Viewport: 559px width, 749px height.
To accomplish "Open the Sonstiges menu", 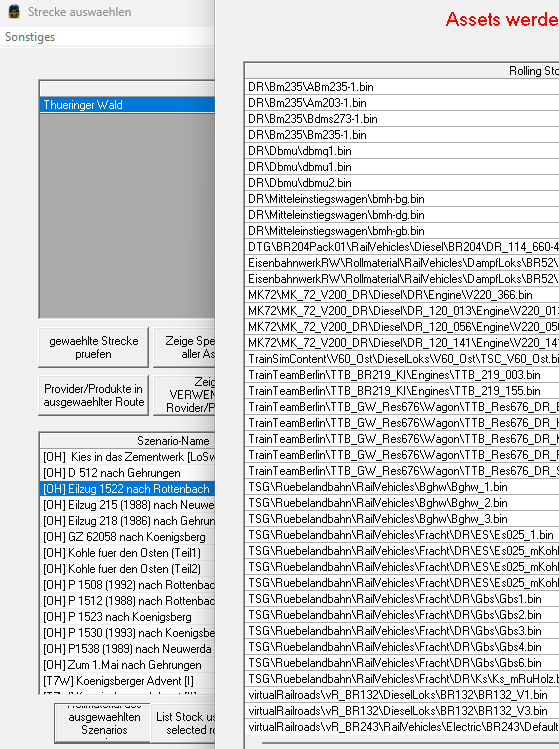I will 30,37.
